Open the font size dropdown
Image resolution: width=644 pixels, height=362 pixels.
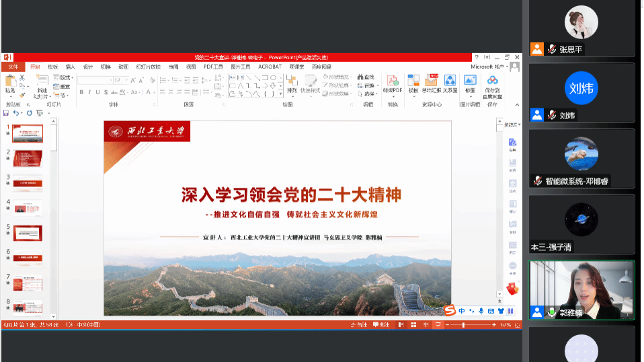(x=126, y=79)
